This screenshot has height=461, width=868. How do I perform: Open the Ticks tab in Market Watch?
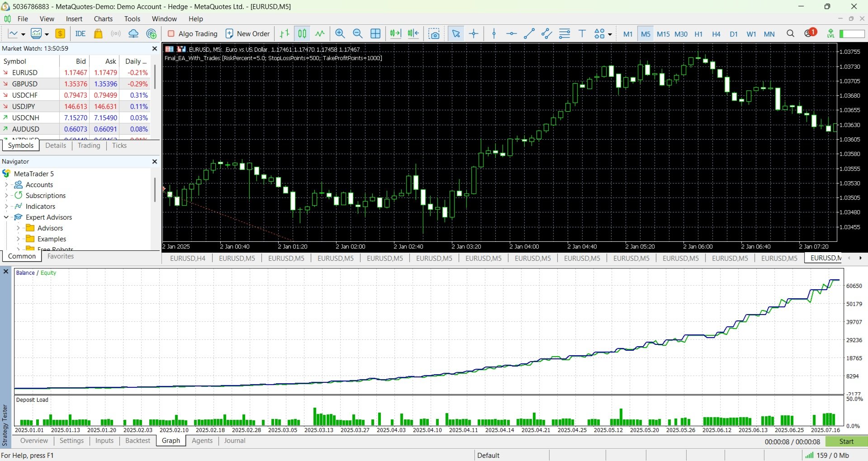(x=119, y=146)
